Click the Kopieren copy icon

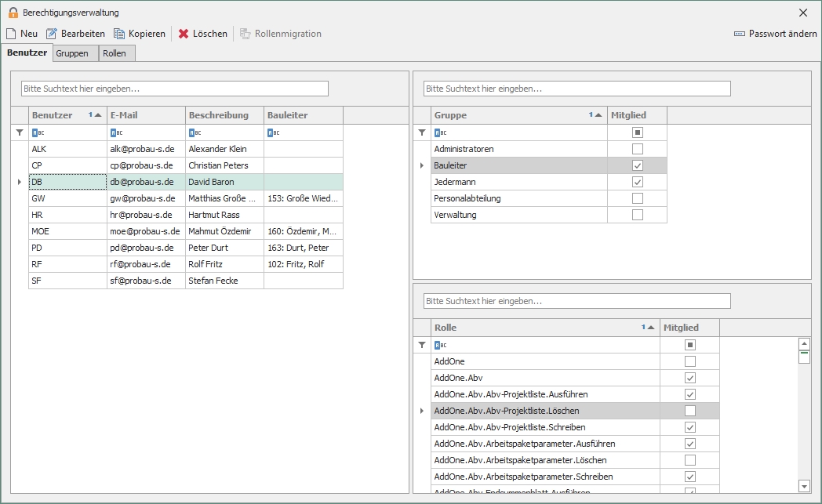(x=119, y=34)
